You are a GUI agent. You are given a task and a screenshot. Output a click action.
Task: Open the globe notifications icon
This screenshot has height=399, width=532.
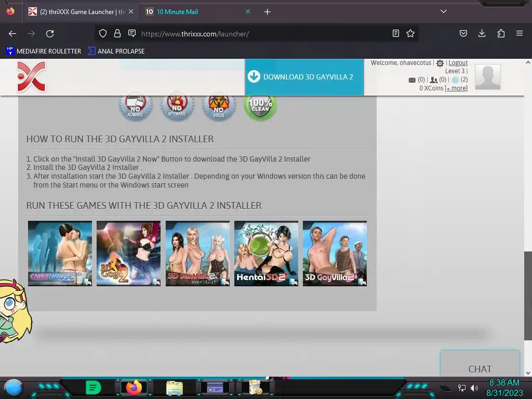455,80
